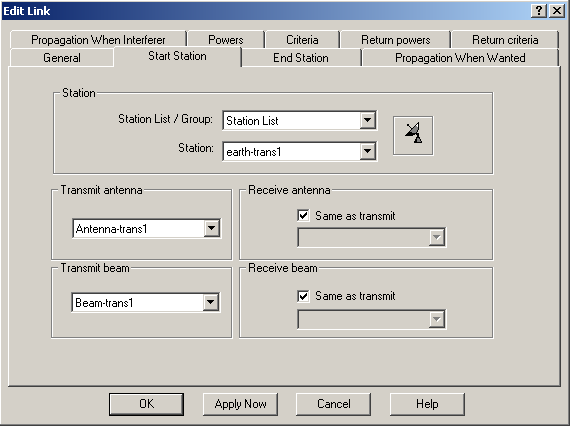Open the Transmit beam Beam-trans1 dropdown
This screenshot has width=570, height=426.
(146, 302)
